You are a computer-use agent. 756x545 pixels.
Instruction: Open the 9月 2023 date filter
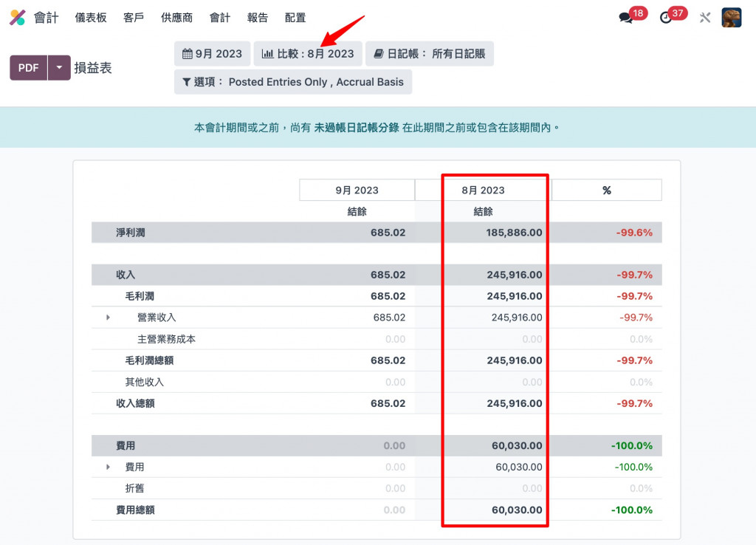(x=212, y=53)
